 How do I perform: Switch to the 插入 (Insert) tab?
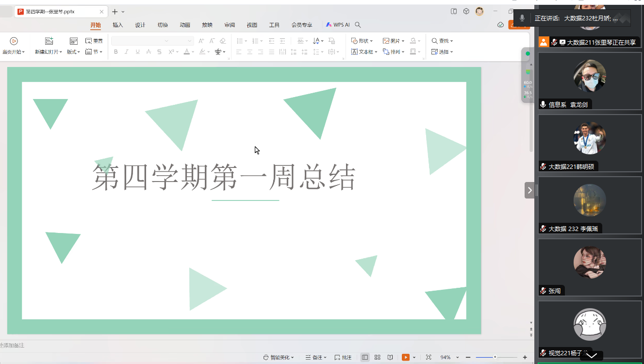pyautogui.click(x=118, y=25)
